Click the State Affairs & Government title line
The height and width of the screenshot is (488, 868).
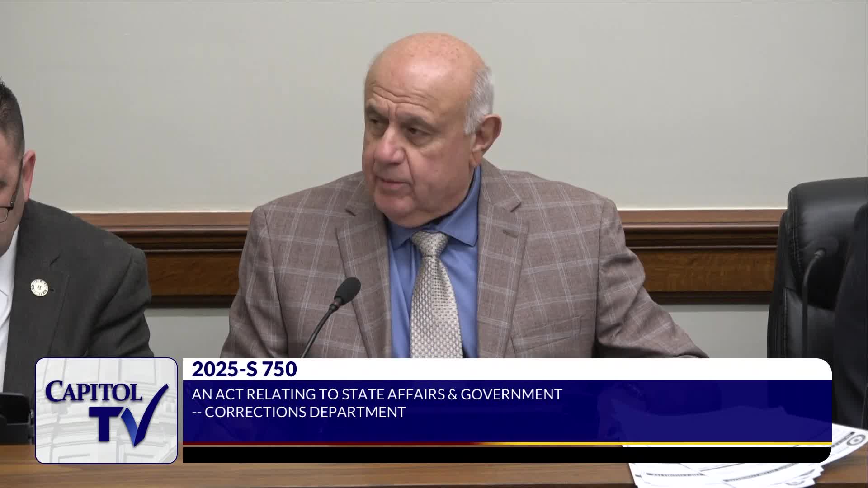(x=377, y=394)
